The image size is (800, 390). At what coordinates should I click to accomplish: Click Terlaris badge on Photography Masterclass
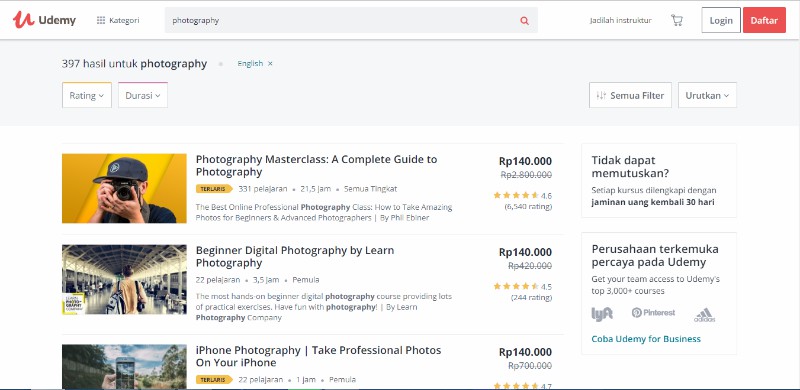[x=214, y=189]
